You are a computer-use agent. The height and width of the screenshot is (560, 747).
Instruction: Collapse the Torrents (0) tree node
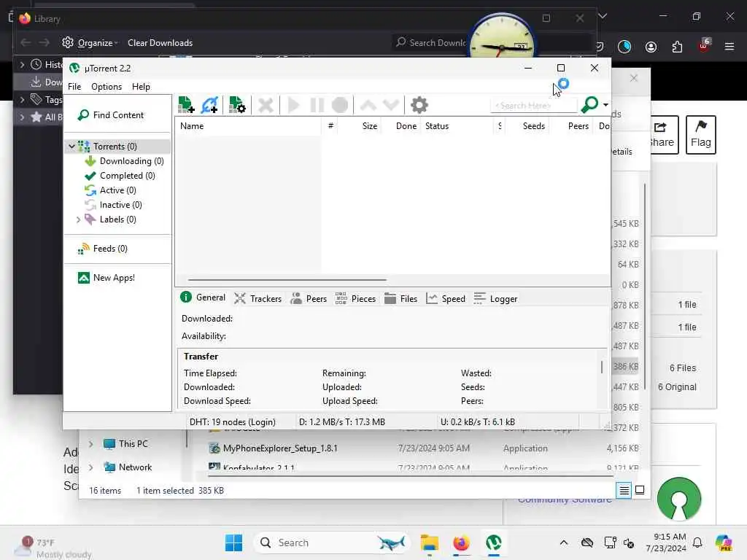tap(71, 146)
